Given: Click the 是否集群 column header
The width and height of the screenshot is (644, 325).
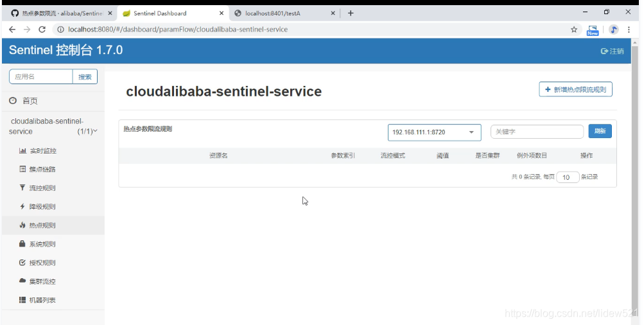Looking at the screenshot, I should pyautogui.click(x=487, y=155).
